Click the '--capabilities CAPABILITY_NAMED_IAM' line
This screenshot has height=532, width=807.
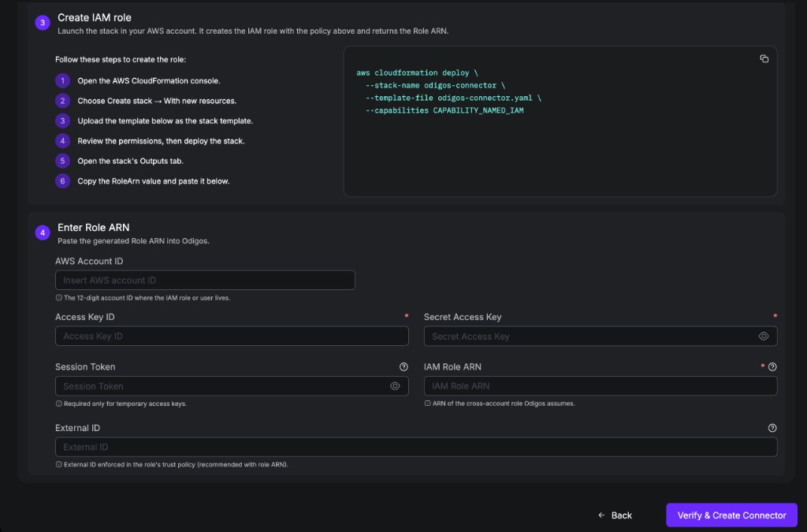pos(444,110)
